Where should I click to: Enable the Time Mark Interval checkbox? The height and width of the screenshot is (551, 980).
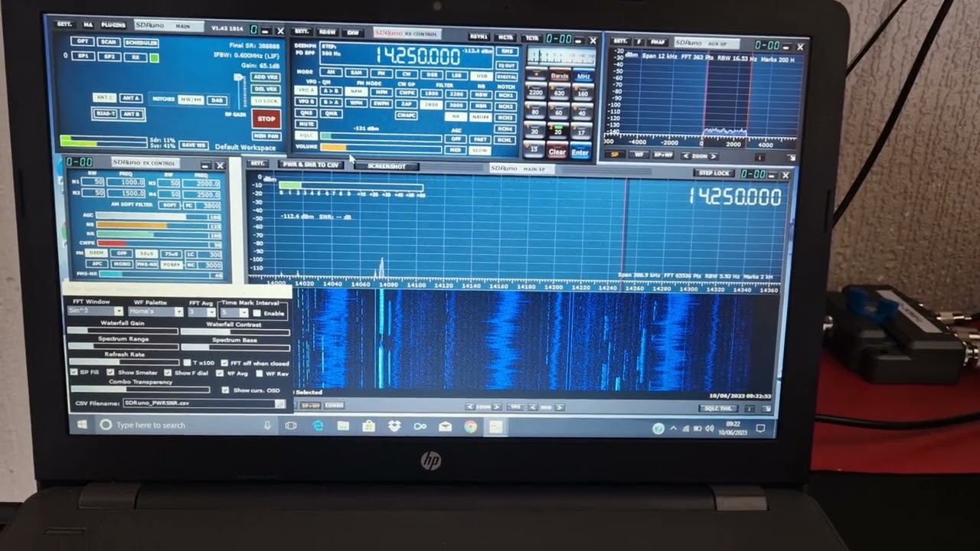tap(256, 313)
